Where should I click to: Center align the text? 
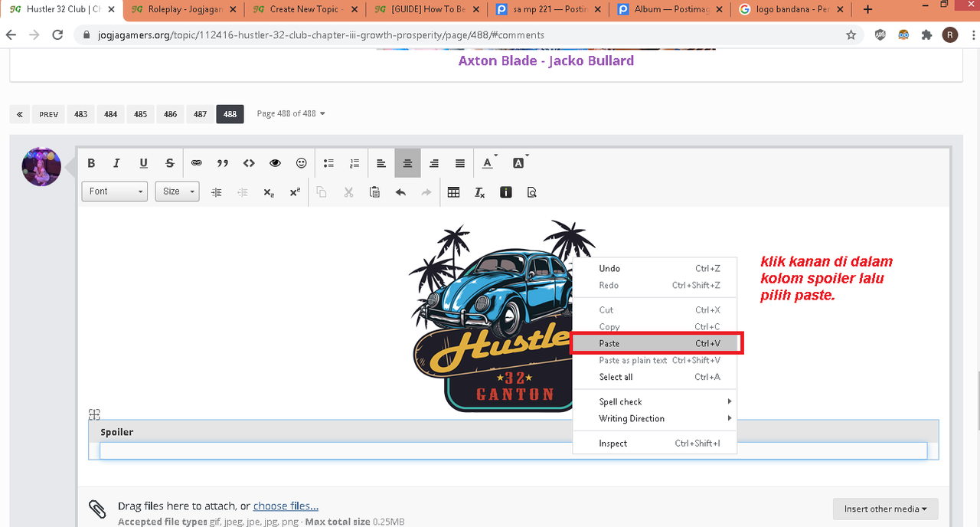(x=408, y=163)
